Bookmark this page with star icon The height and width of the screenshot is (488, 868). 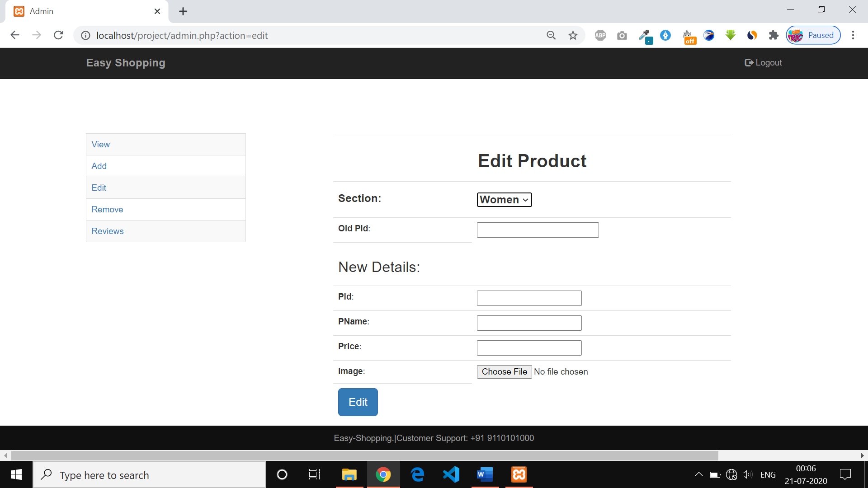pyautogui.click(x=573, y=35)
